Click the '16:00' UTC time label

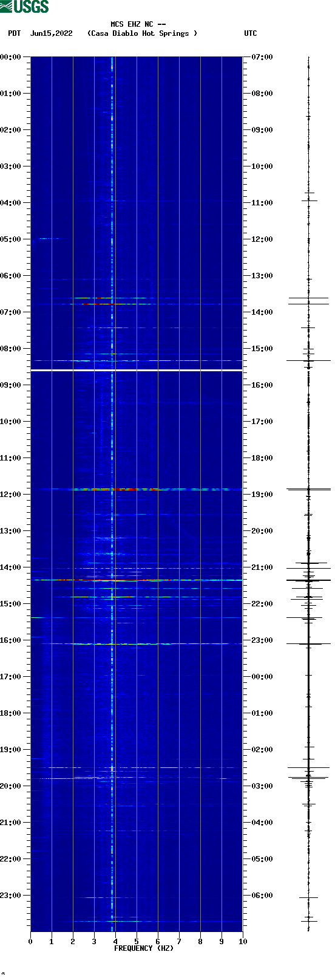click(262, 385)
